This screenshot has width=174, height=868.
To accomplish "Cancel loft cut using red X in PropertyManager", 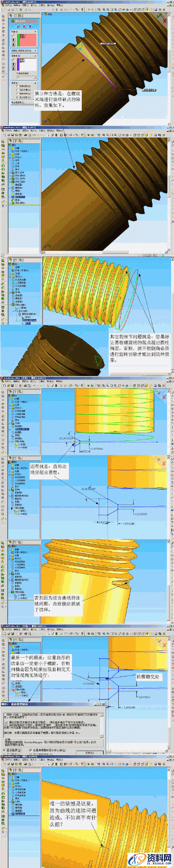I will tap(24, 26).
